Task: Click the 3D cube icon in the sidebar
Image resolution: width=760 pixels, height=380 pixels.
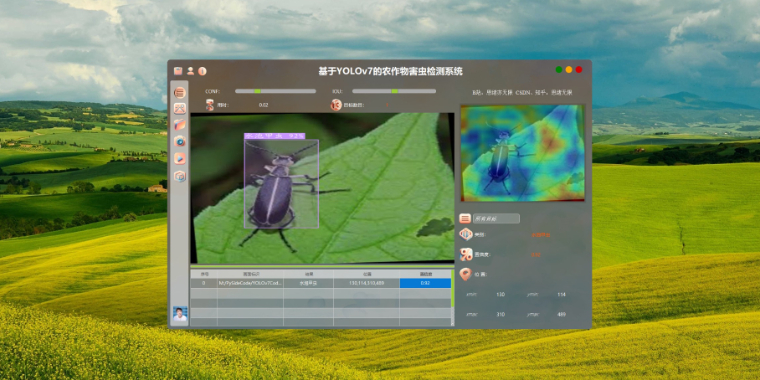Action: [x=180, y=176]
